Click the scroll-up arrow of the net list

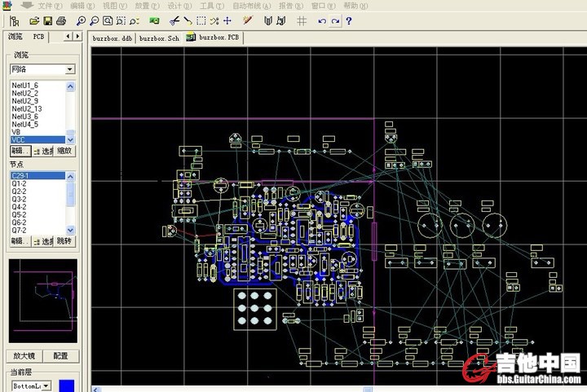(x=70, y=86)
